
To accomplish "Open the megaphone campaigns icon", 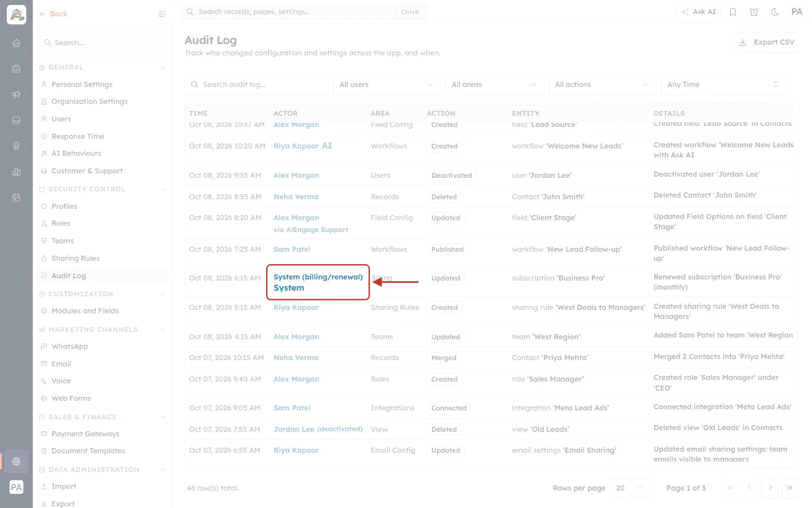I will [16, 94].
